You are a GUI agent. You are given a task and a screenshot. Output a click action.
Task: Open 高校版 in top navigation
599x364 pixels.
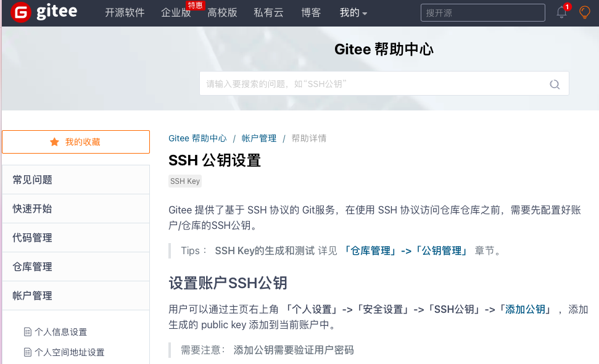click(x=222, y=13)
